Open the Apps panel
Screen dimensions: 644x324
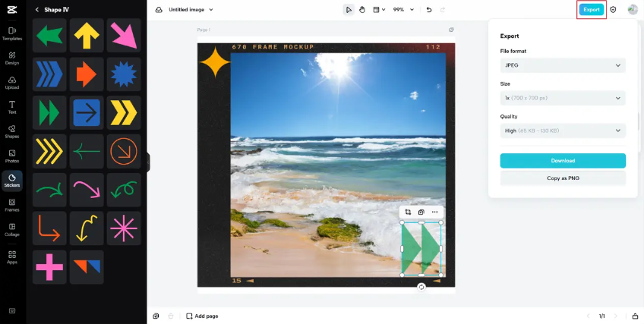coord(12,257)
